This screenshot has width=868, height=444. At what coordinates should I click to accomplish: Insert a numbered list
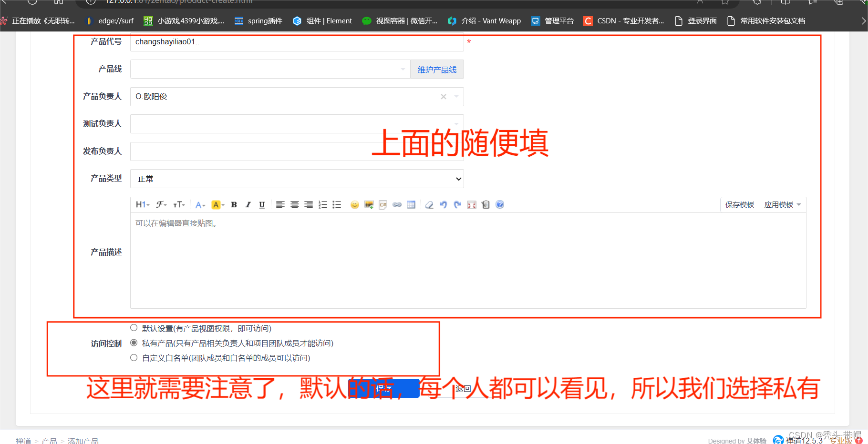(323, 205)
